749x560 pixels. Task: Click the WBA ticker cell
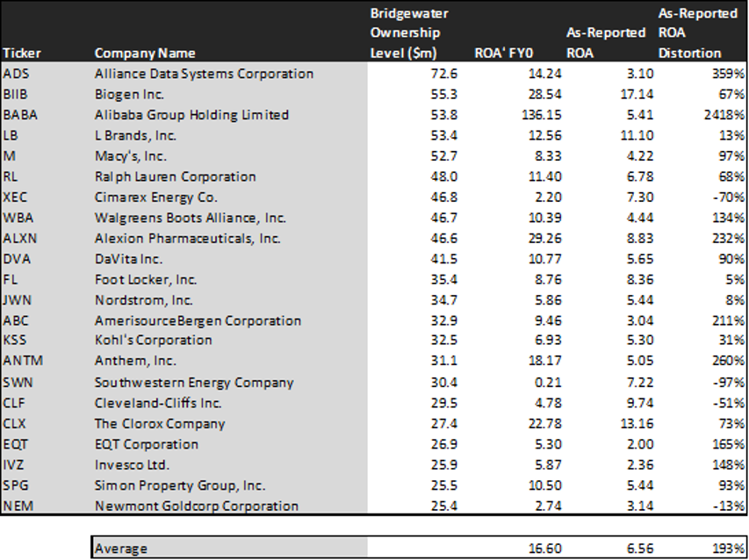point(18,218)
